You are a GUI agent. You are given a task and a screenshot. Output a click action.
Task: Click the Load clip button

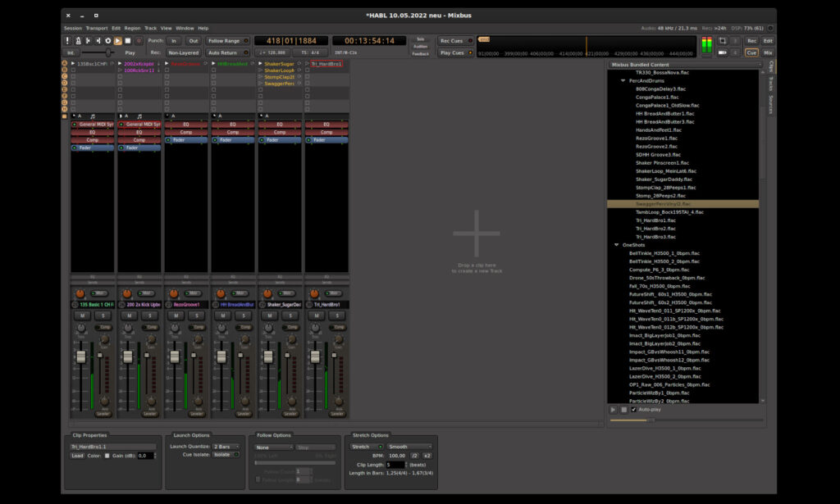(77, 456)
